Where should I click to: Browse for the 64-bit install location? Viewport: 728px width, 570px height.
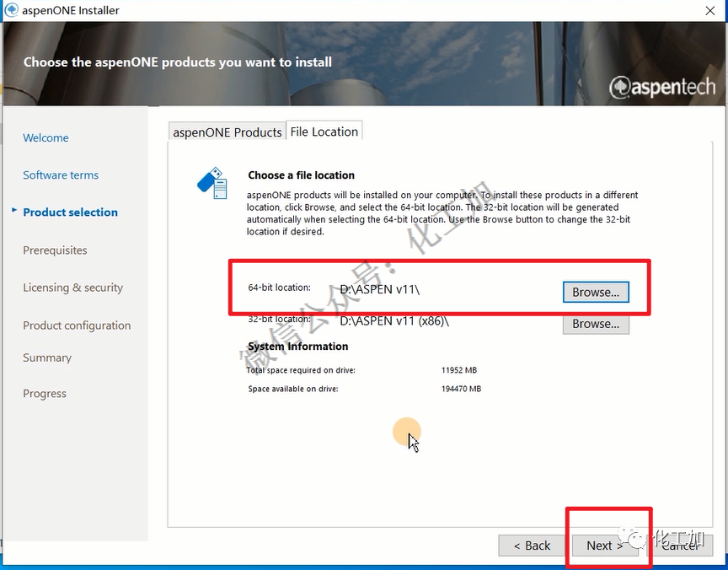[x=595, y=292]
